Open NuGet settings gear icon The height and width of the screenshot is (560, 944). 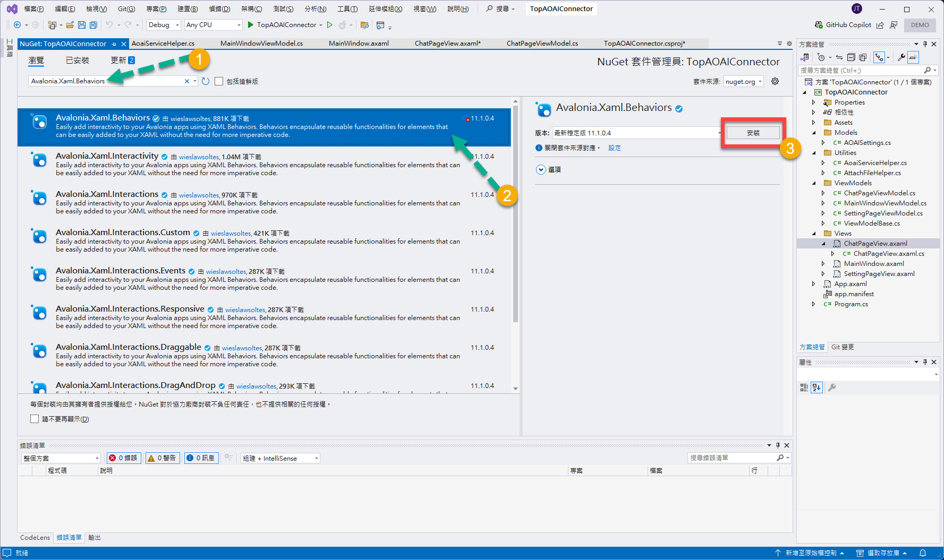coord(775,81)
